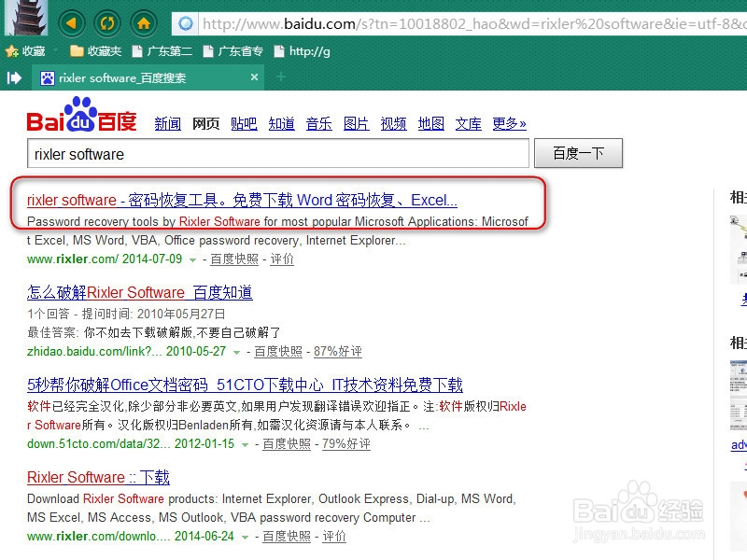The width and height of the screenshot is (747, 560).
Task: Open rixler software 密码恢复工具 result title
Action: (242, 200)
